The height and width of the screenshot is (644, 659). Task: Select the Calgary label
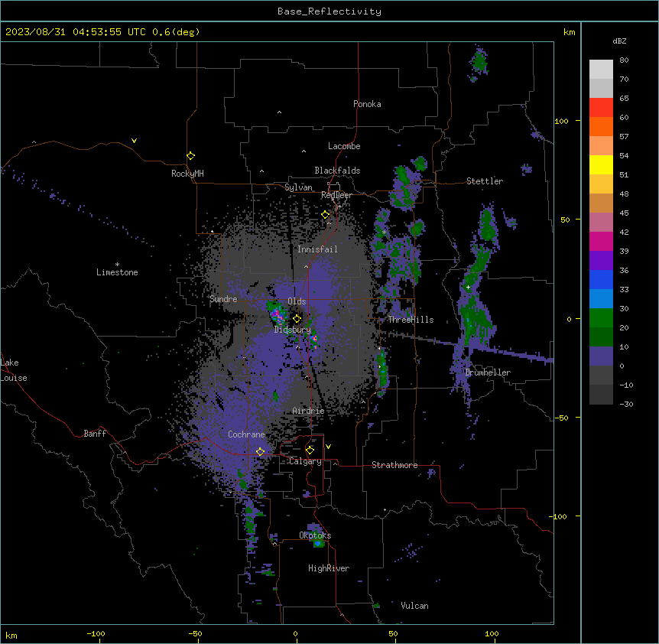305,461
